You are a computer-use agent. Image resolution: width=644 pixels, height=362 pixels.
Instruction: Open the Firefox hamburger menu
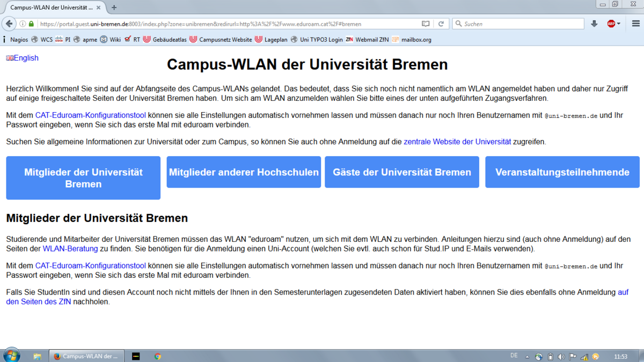pyautogui.click(x=636, y=24)
